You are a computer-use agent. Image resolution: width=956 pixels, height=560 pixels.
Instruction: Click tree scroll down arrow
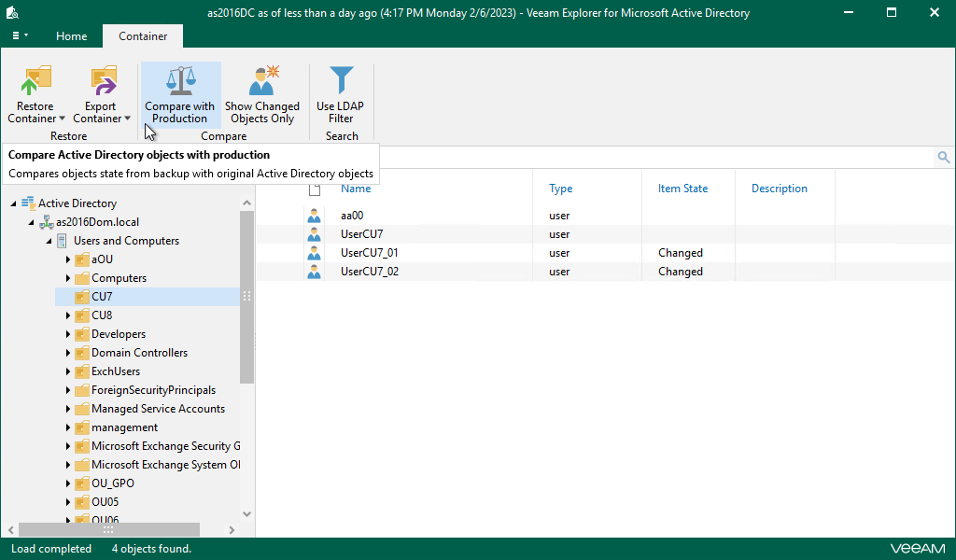pyautogui.click(x=246, y=513)
